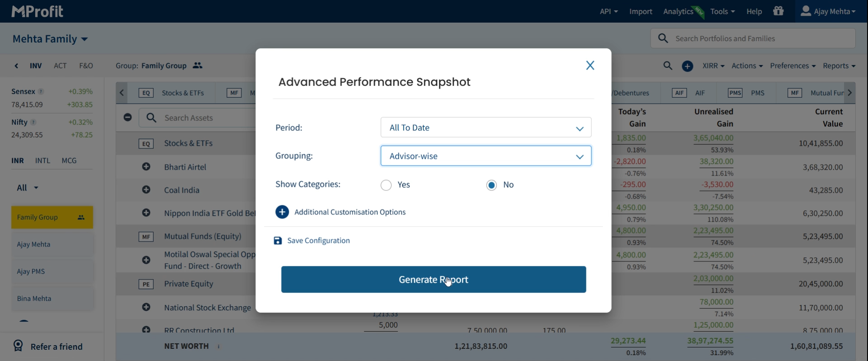Select the Ajay Mehta portfolio
This screenshot has height=361, width=868.
(52, 245)
